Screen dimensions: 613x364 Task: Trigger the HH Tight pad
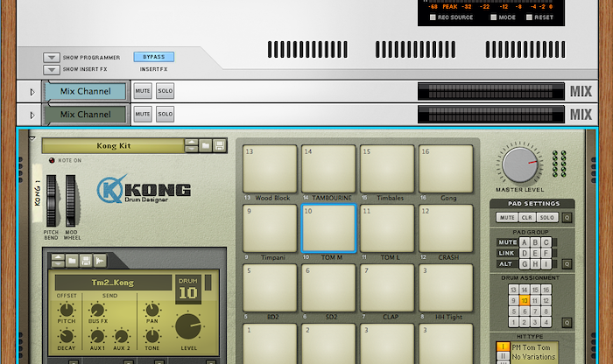[x=446, y=288]
